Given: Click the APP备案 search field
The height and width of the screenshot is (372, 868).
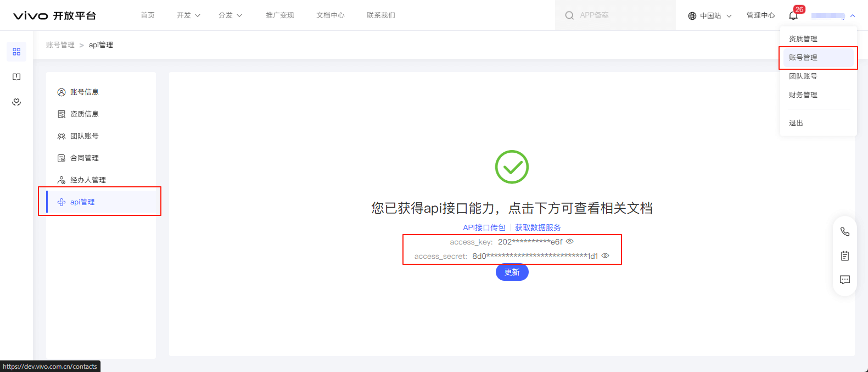Looking at the screenshot, I should pyautogui.click(x=615, y=15).
